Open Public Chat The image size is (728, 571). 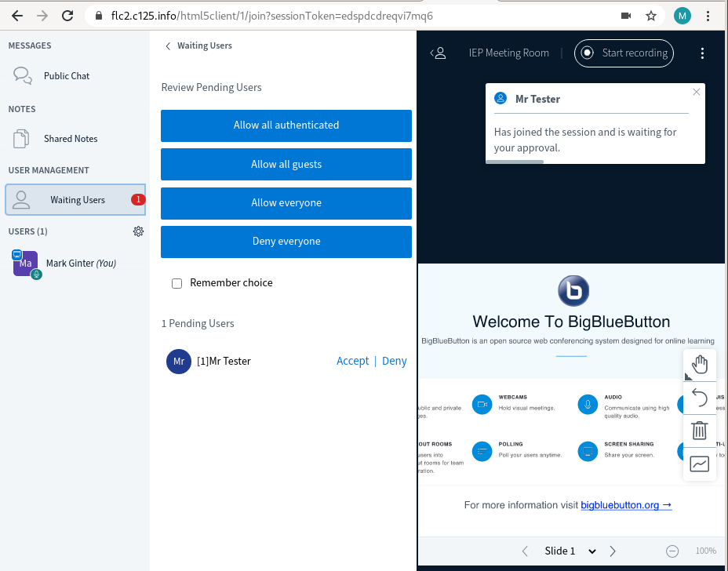coord(67,75)
